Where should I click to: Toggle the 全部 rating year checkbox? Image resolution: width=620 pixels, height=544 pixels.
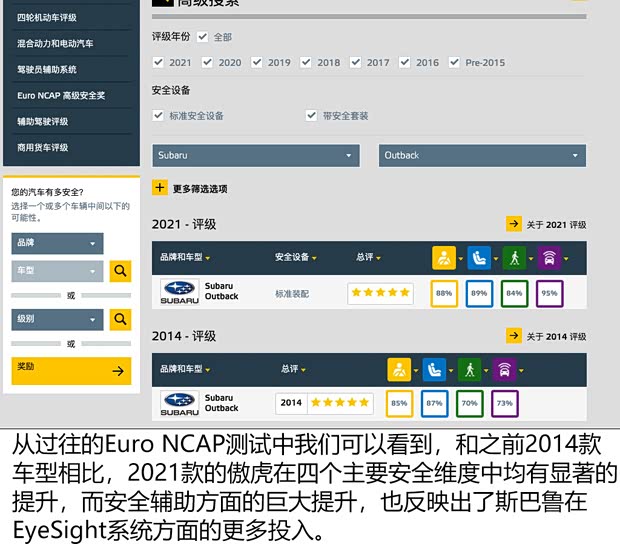point(203,37)
